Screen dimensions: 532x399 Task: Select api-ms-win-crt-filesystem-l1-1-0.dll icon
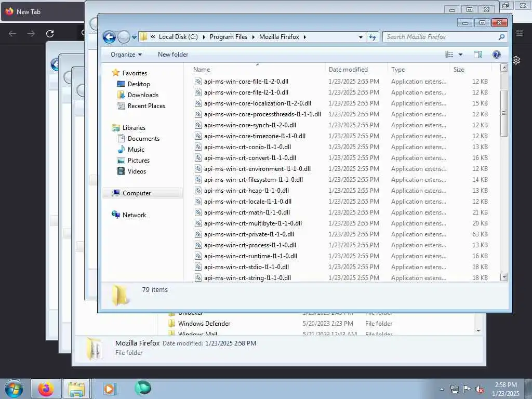coord(198,179)
